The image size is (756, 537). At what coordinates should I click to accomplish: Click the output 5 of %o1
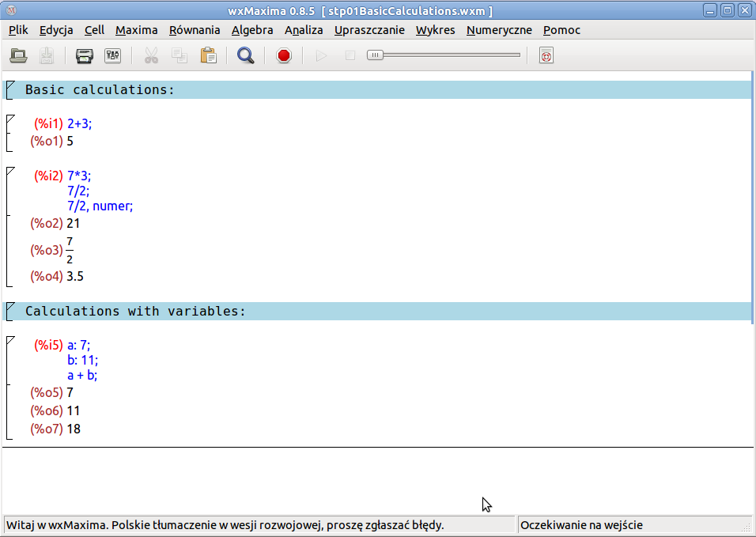coord(70,142)
